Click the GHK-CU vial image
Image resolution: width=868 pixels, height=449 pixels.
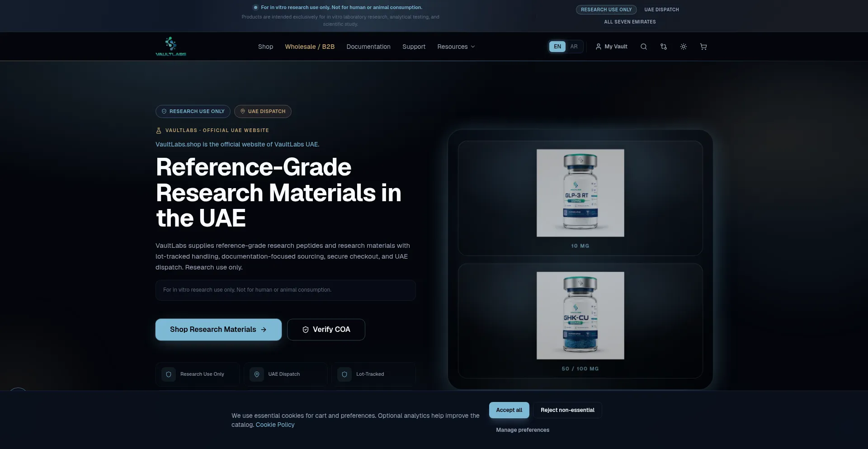coord(580,316)
